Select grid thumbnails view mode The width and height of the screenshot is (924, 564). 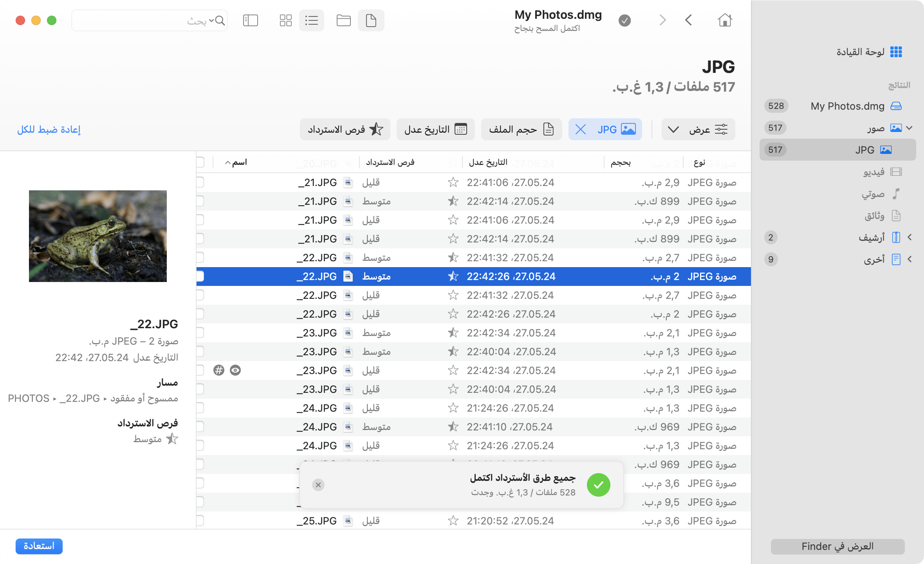[x=286, y=20]
